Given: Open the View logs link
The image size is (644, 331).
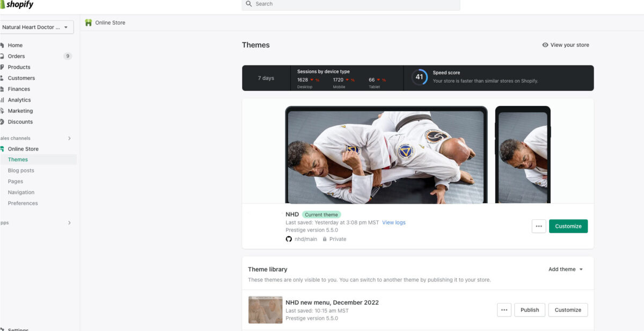Looking at the screenshot, I should coord(393,222).
